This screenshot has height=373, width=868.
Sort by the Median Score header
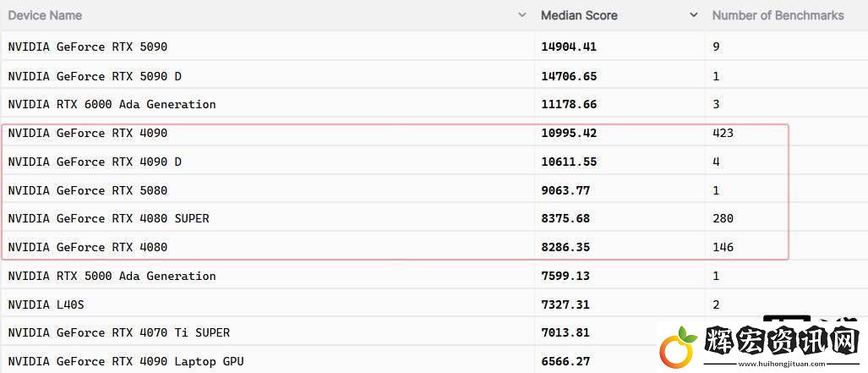[x=579, y=15]
